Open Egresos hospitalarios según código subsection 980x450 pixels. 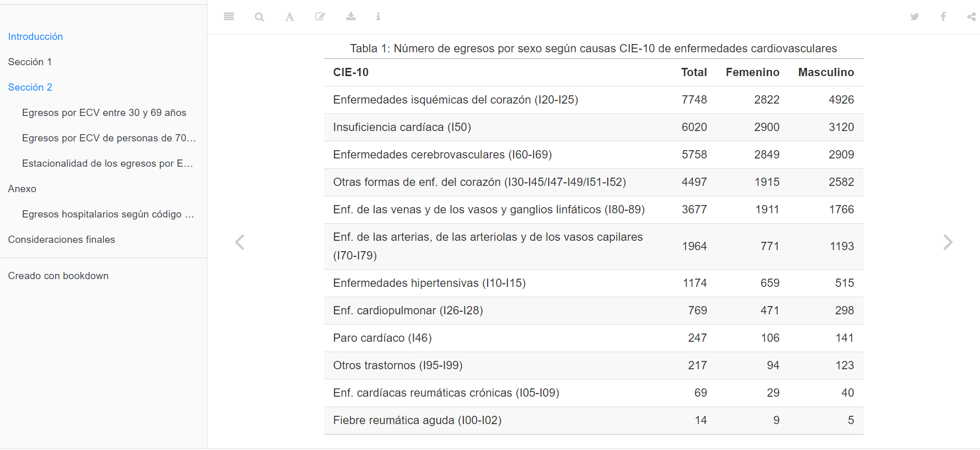tap(108, 214)
